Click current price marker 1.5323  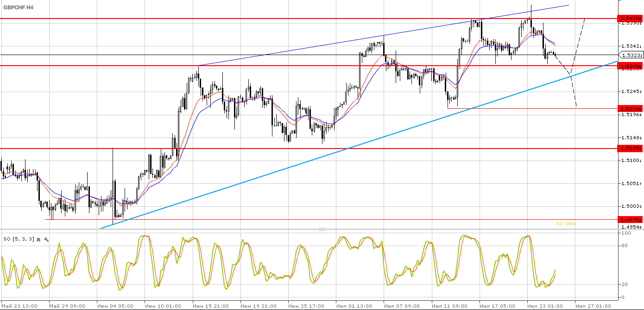tap(632, 55)
